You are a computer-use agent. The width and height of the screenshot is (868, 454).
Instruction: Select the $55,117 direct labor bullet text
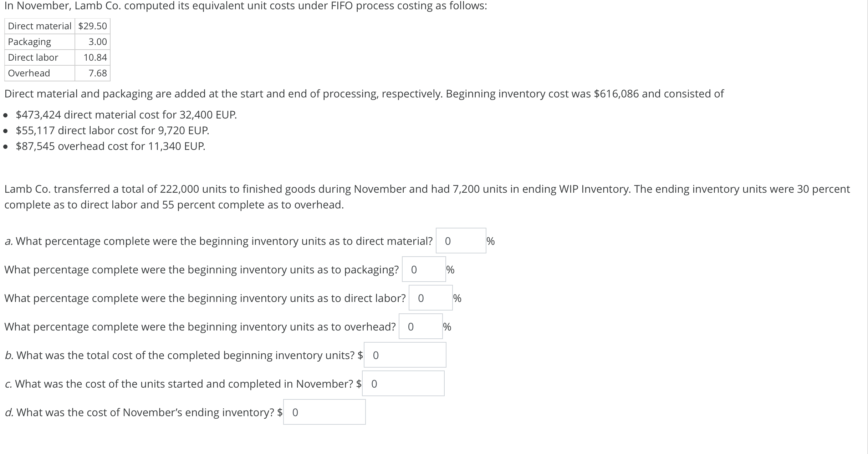(112, 130)
